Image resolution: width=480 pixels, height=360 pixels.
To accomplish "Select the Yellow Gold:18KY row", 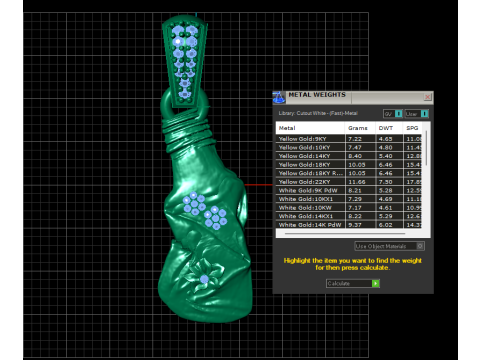I will tap(349, 165).
